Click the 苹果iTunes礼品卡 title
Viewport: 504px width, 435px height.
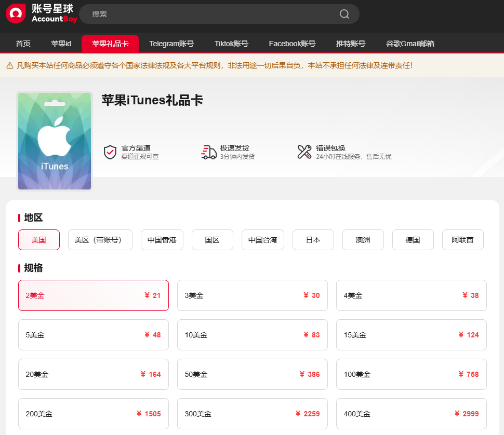152,100
